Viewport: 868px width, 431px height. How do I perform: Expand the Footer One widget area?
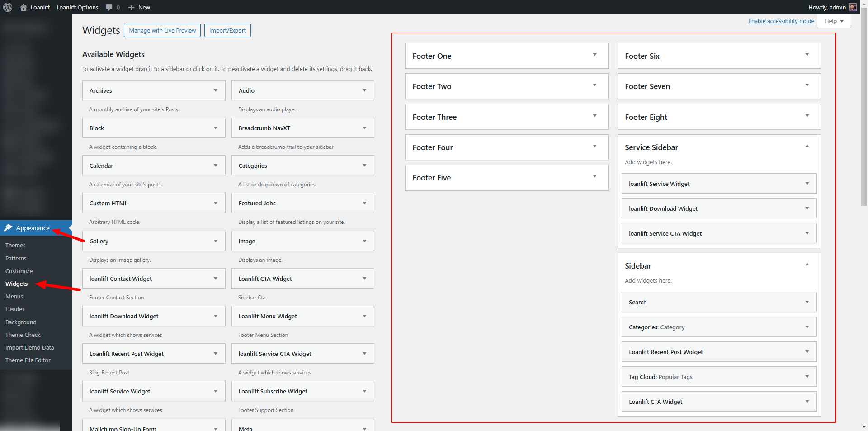tap(594, 55)
